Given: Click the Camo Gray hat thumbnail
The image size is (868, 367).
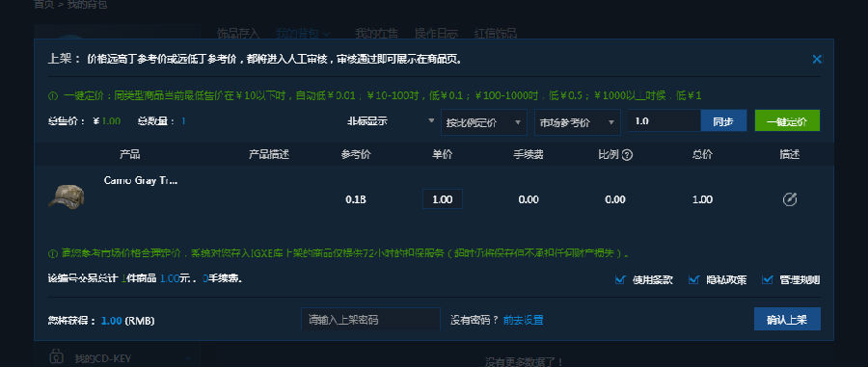Looking at the screenshot, I should (x=67, y=196).
